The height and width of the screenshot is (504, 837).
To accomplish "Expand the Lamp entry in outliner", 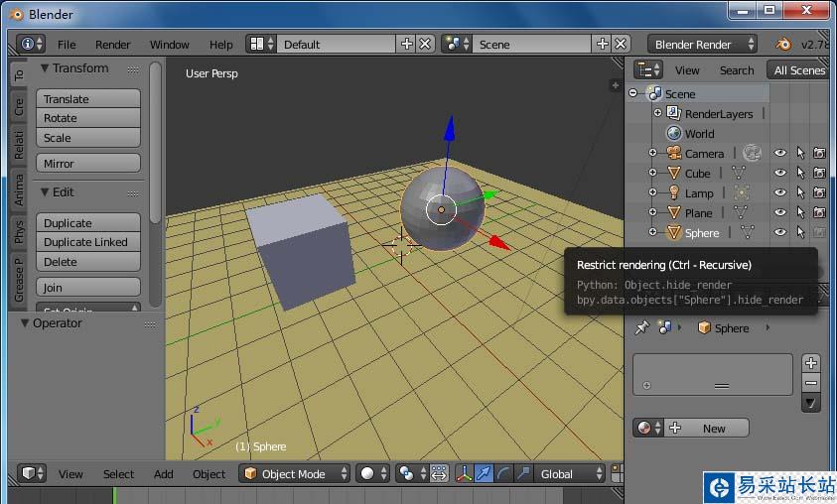I will coord(652,192).
